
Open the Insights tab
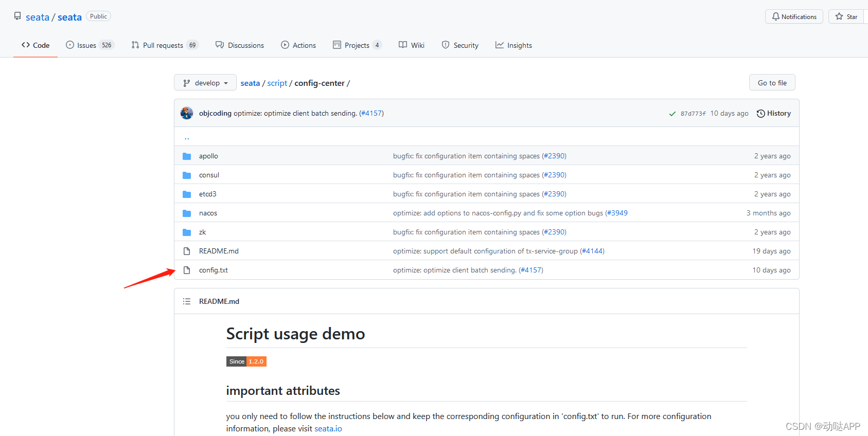pyautogui.click(x=513, y=45)
